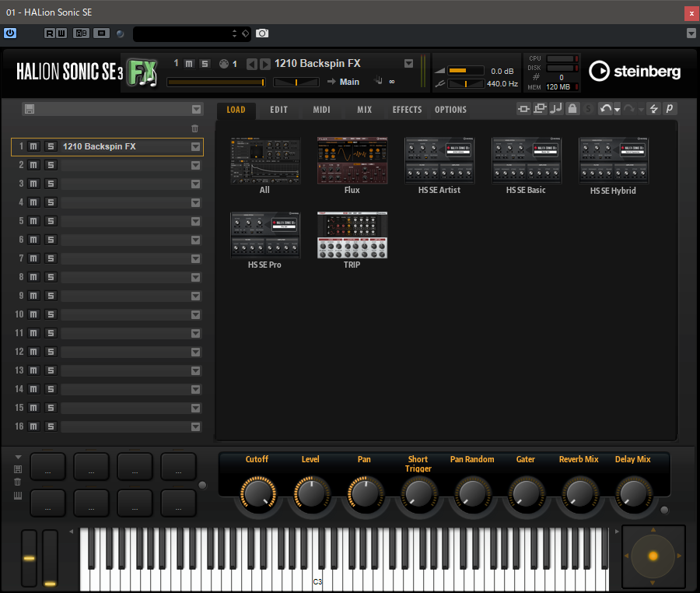Open the OPTIONS page
Viewport: 700px width, 593px height.
point(450,110)
